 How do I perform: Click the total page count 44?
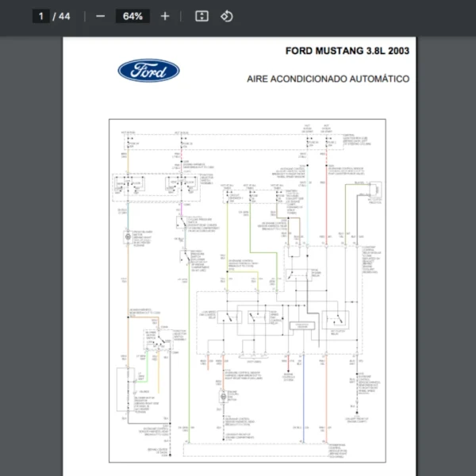pos(64,16)
